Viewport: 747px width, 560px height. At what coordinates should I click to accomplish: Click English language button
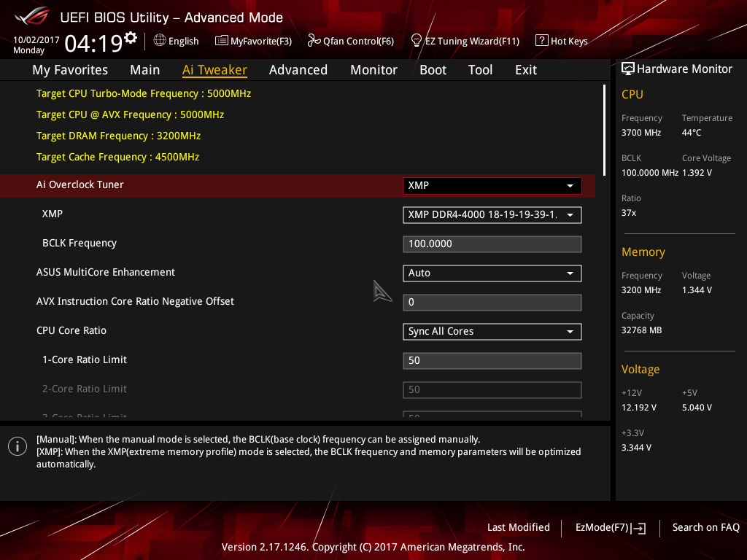pyautogui.click(x=177, y=41)
